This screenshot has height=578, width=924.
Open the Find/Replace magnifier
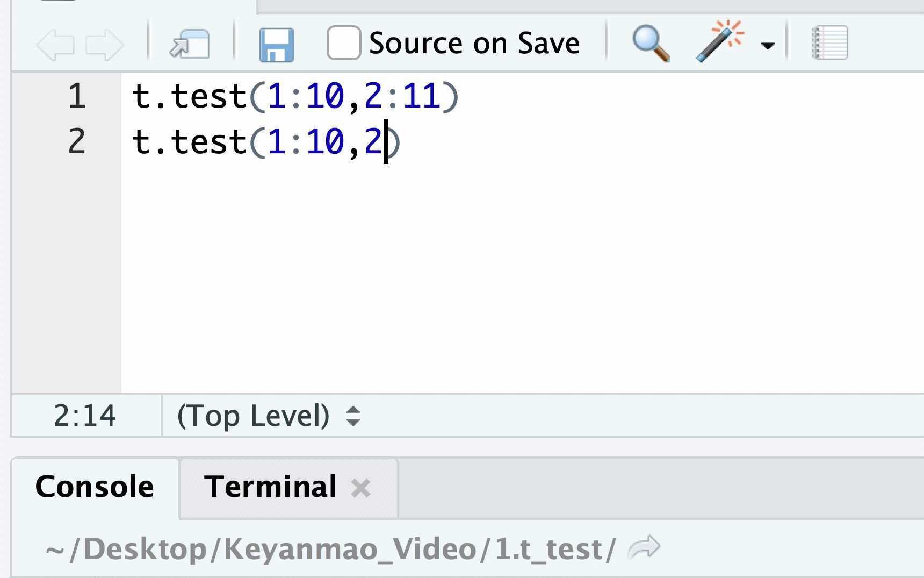tap(651, 43)
